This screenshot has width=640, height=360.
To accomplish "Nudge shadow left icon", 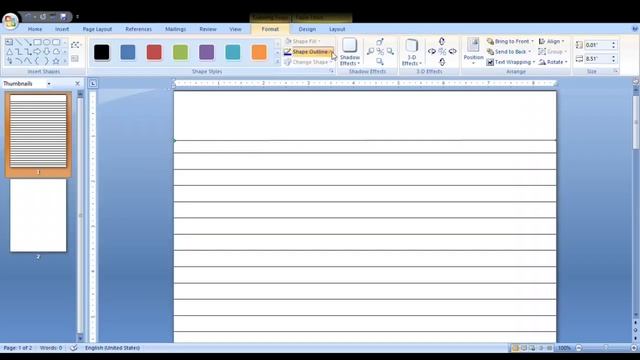I will [x=370, y=51].
